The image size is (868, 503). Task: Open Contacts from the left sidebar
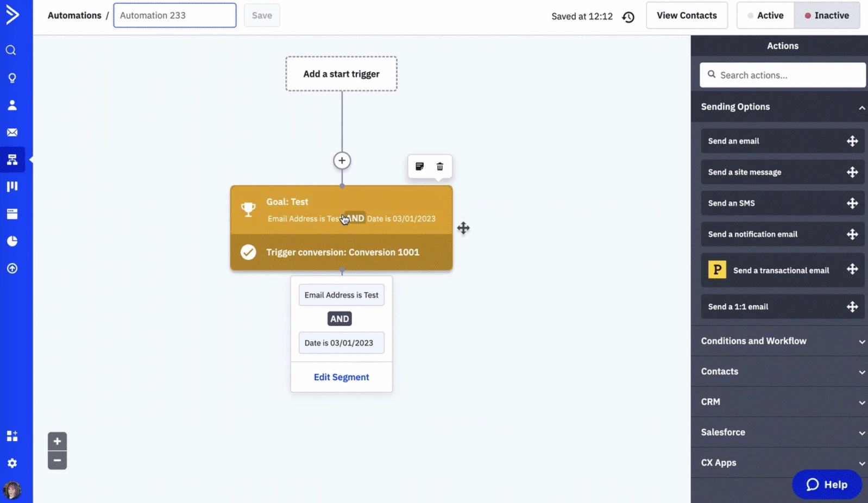pyautogui.click(x=12, y=105)
